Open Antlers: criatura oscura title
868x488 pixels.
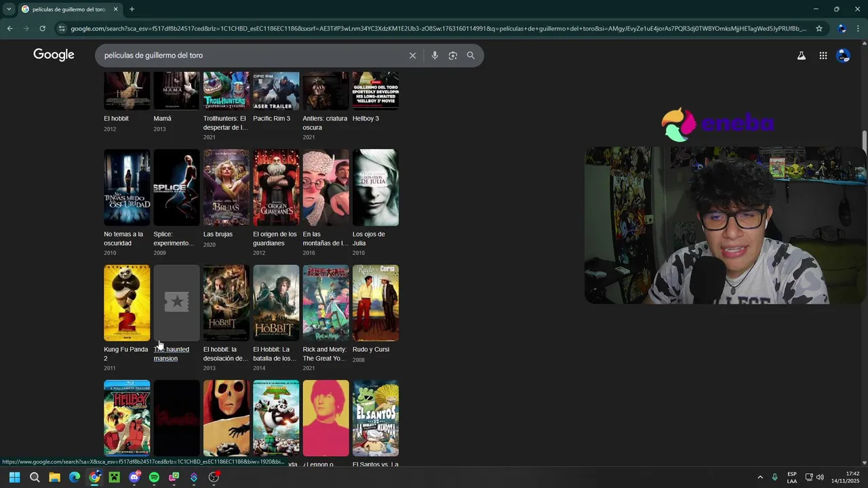point(325,123)
